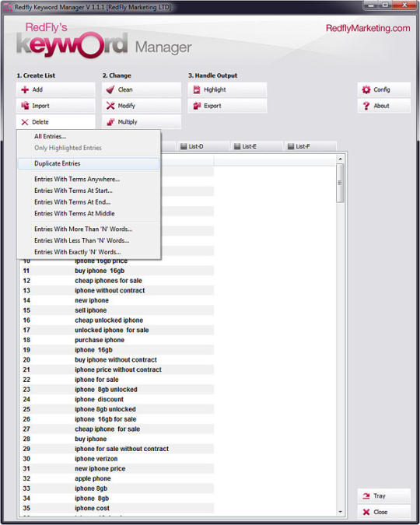This screenshot has width=420, height=525.
Task: Choose Entries With Terms At End...
Action: click(89, 202)
